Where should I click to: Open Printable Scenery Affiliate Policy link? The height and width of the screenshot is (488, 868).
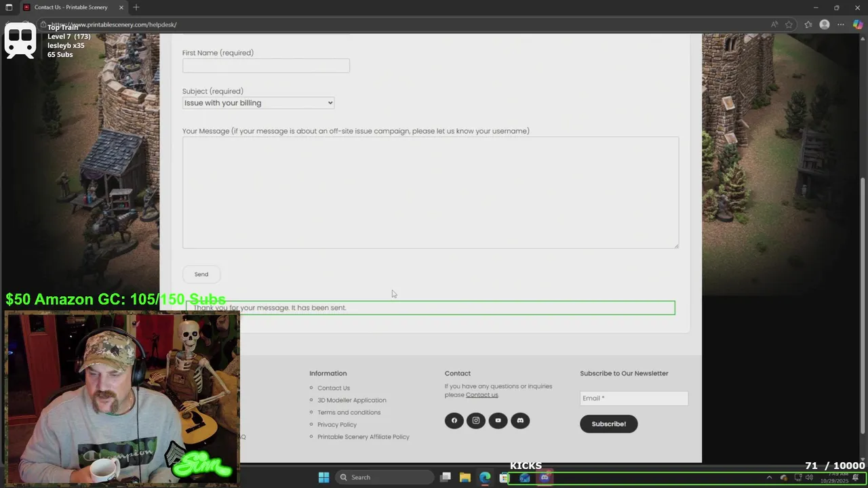[363, 437]
